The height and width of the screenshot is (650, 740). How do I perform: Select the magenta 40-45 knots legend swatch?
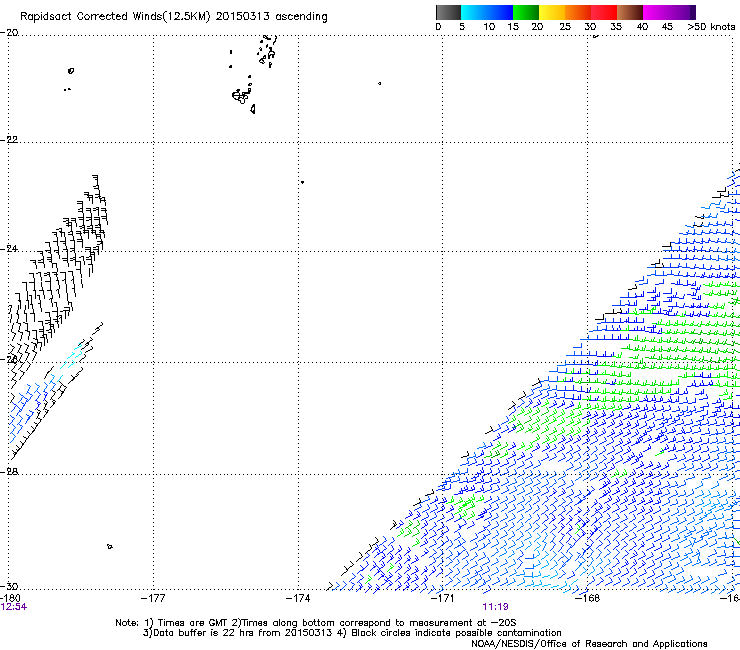[x=656, y=12]
